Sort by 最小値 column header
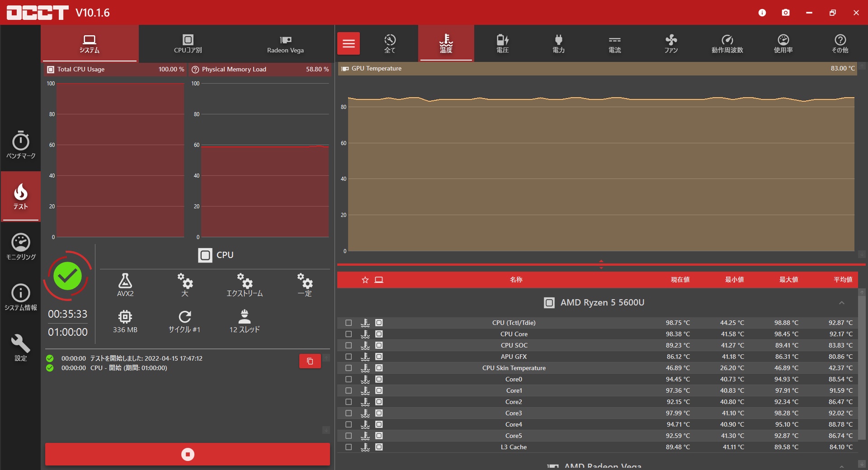 pyautogui.click(x=734, y=280)
